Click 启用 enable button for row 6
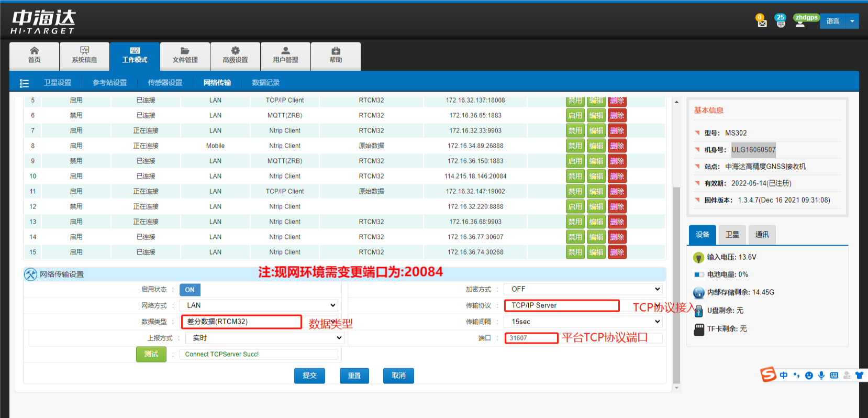The height and width of the screenshot is (418, 868). coord(575,115)
